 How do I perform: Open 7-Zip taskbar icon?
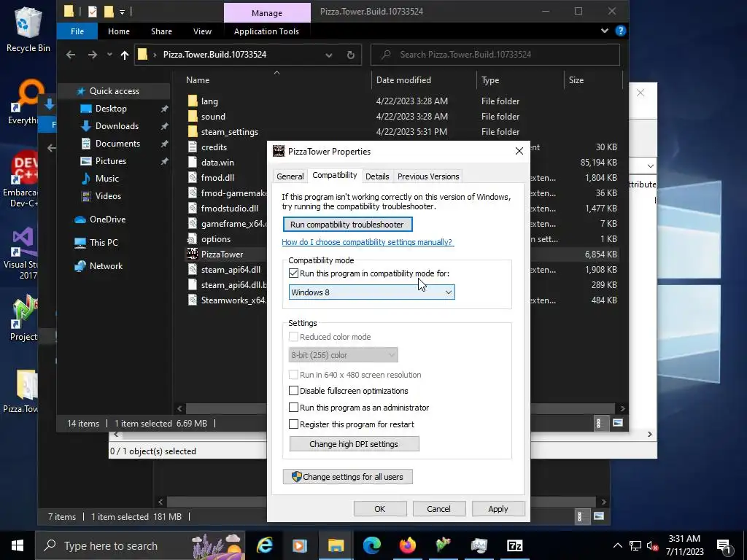514,545
